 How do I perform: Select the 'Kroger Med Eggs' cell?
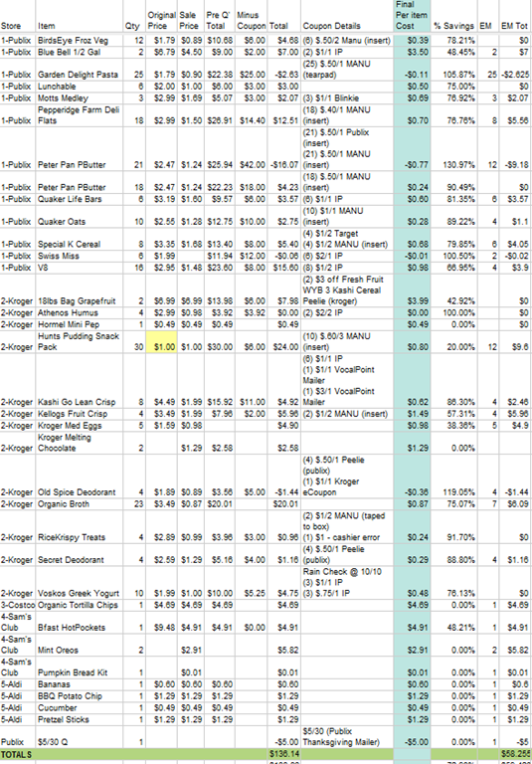coord(80,426)
